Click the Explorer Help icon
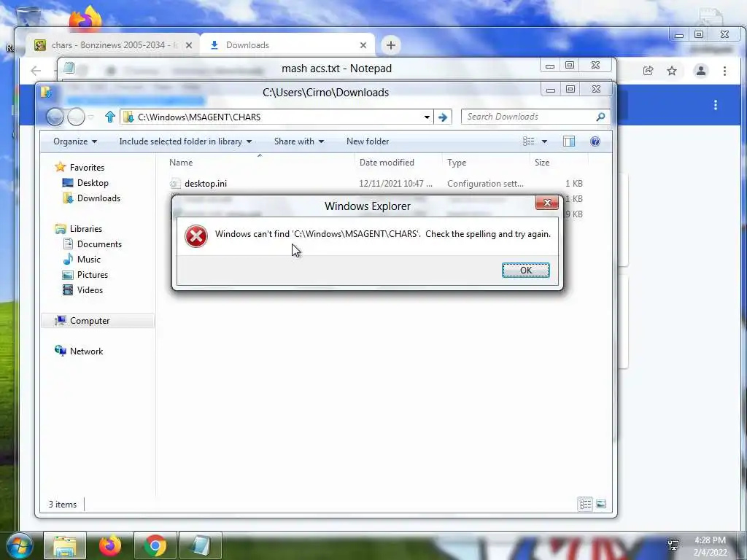Image resolution: width=747 pixels, height=560 pixels. (595, 141)
